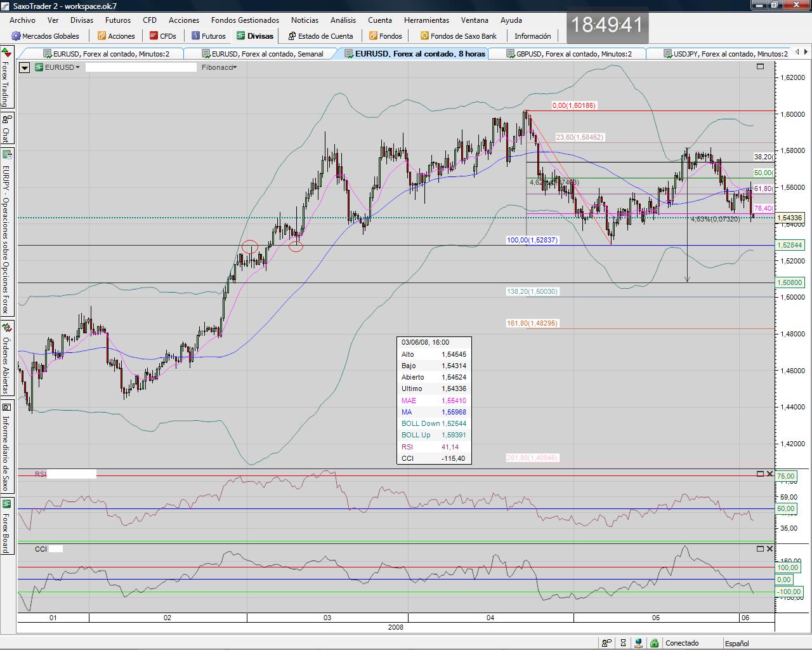Toggle the Órdenes Abiertas side panel
This screenshot has width=812, height=650.
tap(6, 359)
